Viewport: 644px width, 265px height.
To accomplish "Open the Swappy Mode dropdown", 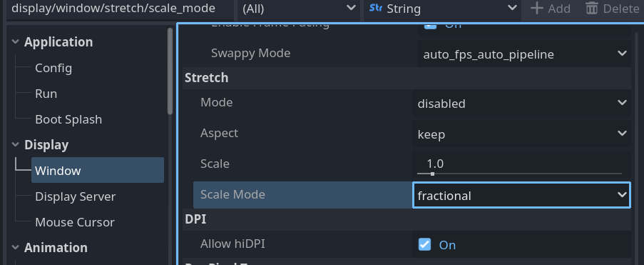I will pos(524,54).
